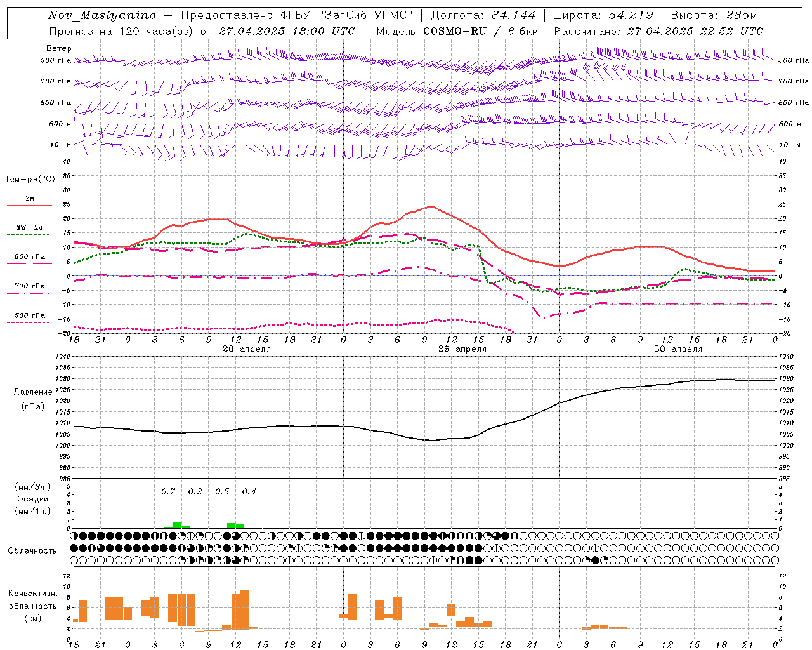
Task: Click the 0.2 precipitation amount
Action: [195, 491]
